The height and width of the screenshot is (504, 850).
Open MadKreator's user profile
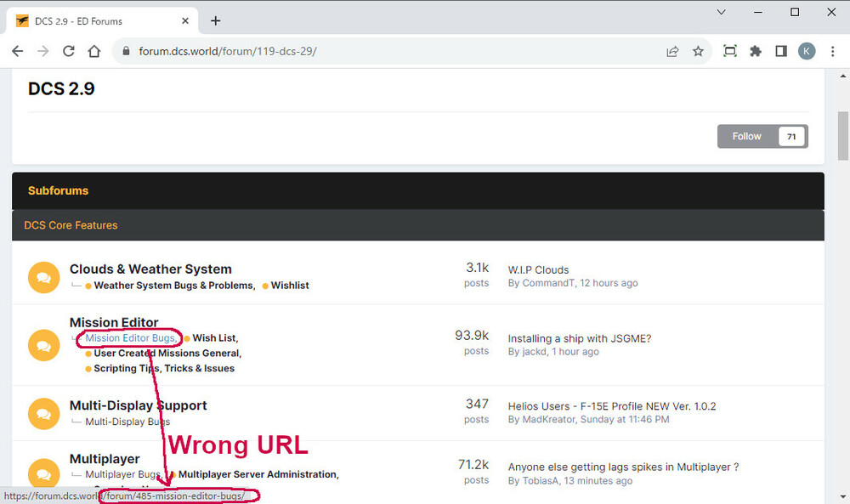point(548,420)
